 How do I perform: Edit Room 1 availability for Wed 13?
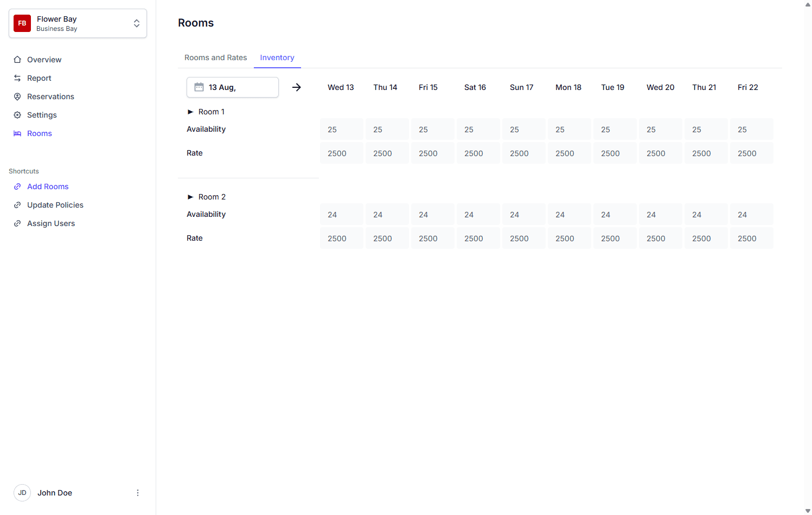341,130
